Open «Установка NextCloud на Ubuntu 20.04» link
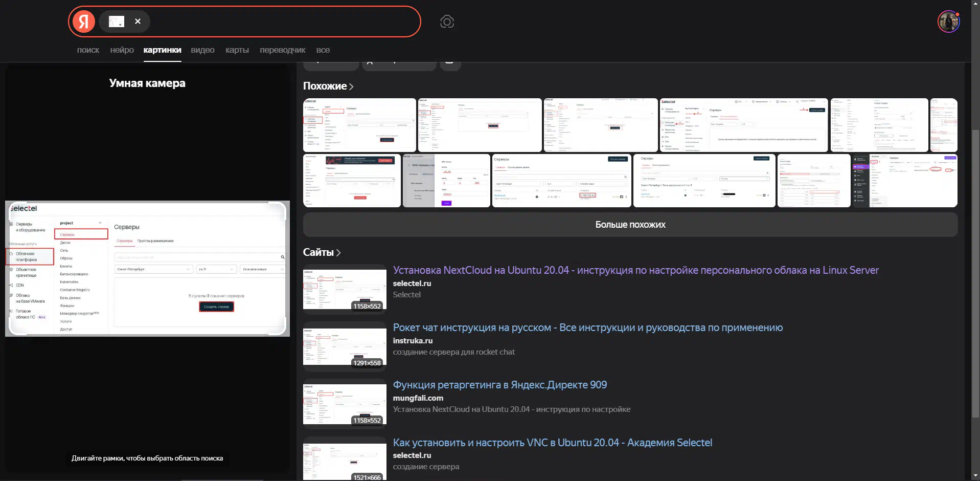This screenshot has height=481, width=980. (x=635, y=270)
